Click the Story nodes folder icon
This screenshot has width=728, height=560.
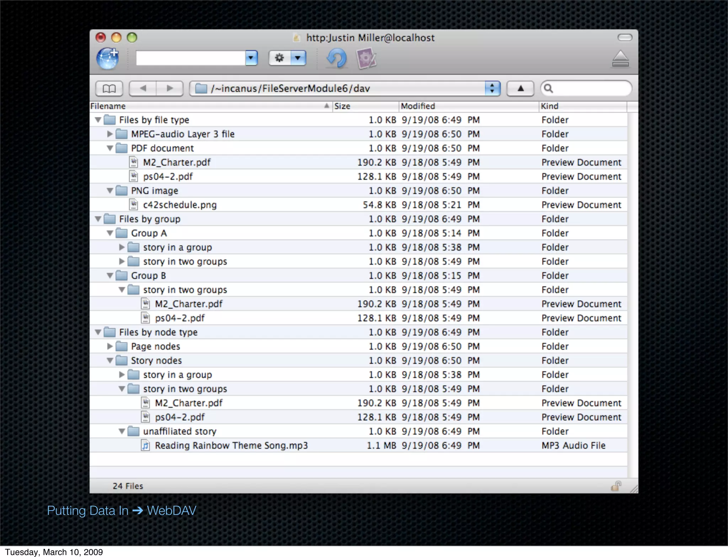click(x=122, y=361)
